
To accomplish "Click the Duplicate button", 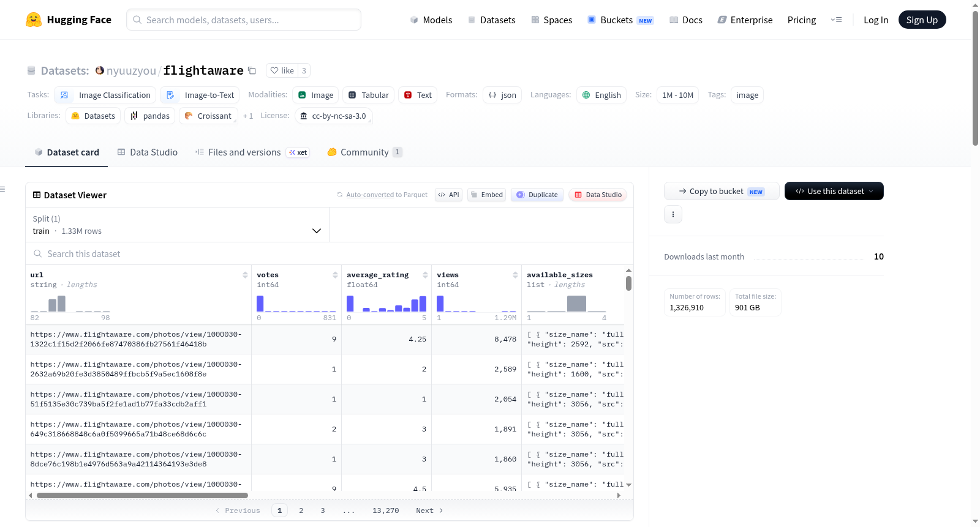I will [x=537, y=195].
